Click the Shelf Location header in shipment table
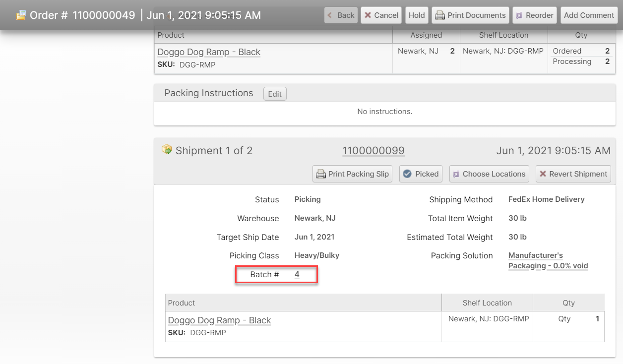The width and height of the screenshot is (623, 364). click(x=487, y=303)
